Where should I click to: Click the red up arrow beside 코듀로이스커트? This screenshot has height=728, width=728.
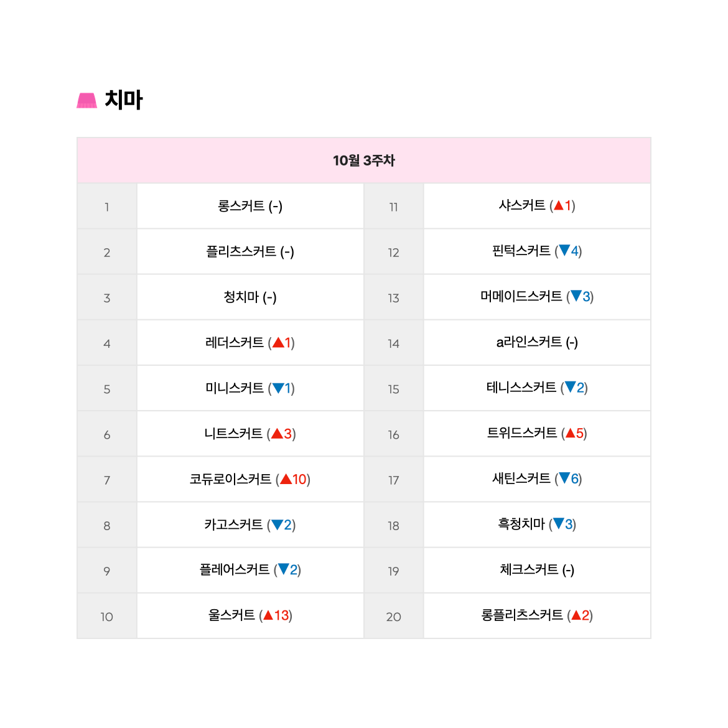click(286, 479)
